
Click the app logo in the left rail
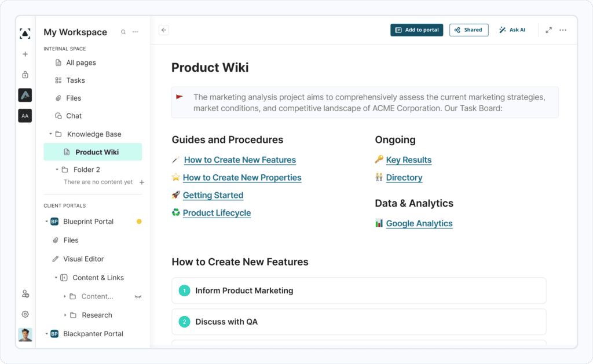click(x=25, y=34)
